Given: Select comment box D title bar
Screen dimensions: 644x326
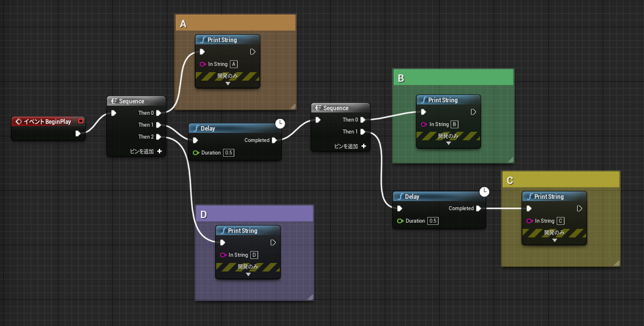Looking at the screenshot, I should (x=254, y=214).
